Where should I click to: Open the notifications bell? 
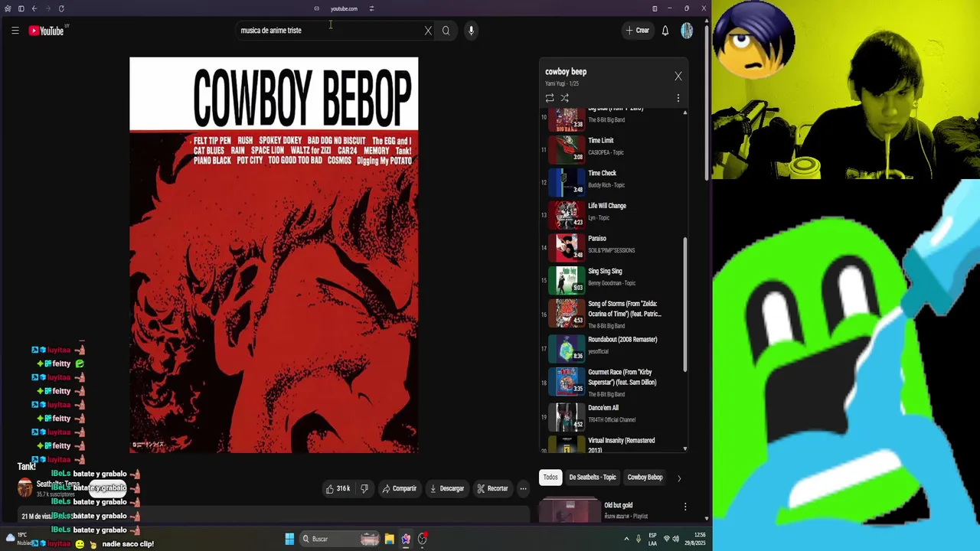[x=665, y=31]
